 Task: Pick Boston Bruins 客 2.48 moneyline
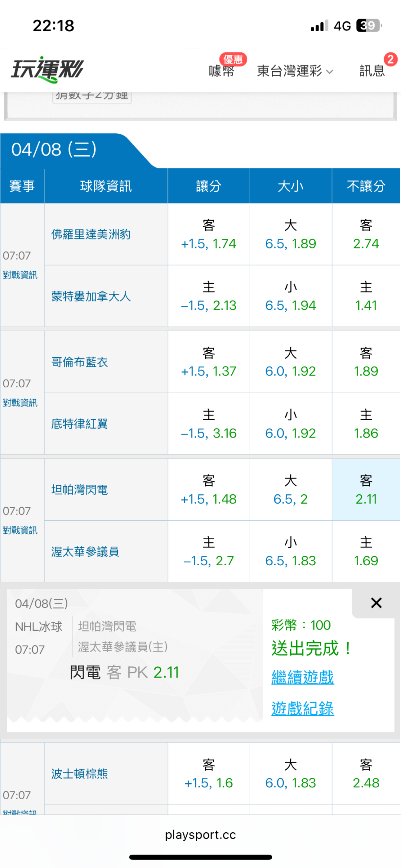[366, 774]
